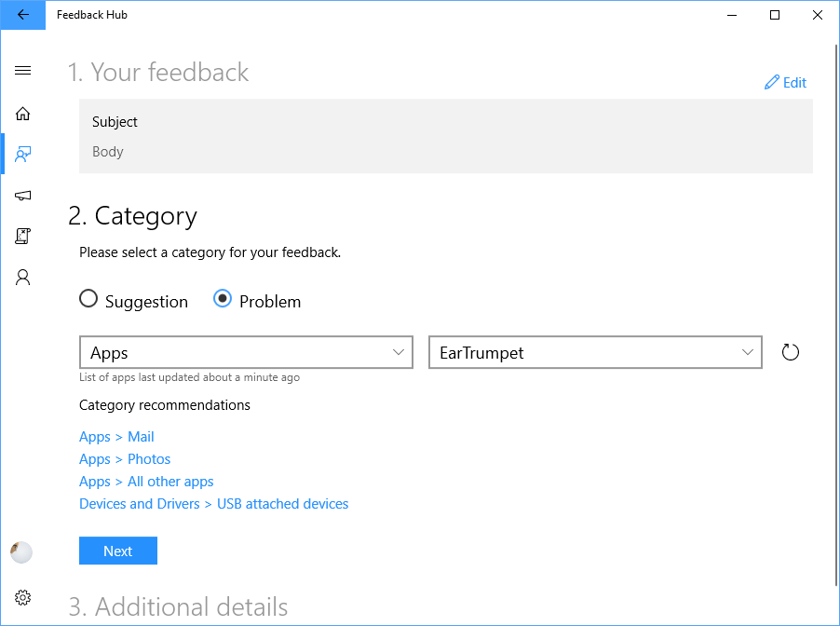Go back with the arrow button
The image size is (840, 626).
tap(22, 15)
